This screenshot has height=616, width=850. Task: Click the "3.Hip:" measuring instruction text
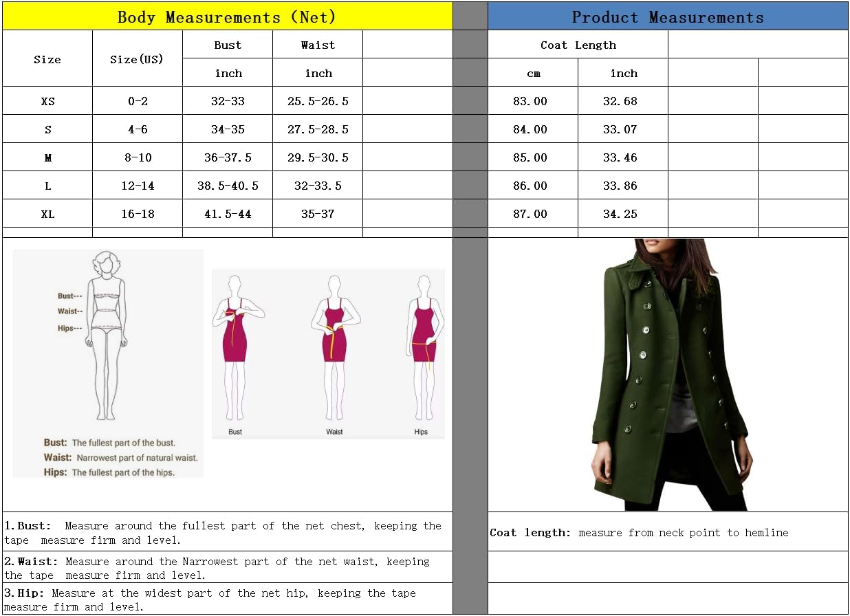(x=210, y=599)
